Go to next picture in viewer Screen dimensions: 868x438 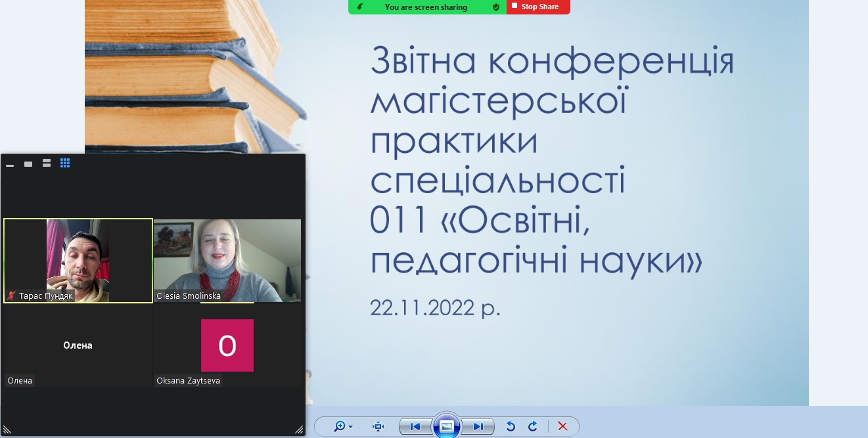tap(478, 426)
